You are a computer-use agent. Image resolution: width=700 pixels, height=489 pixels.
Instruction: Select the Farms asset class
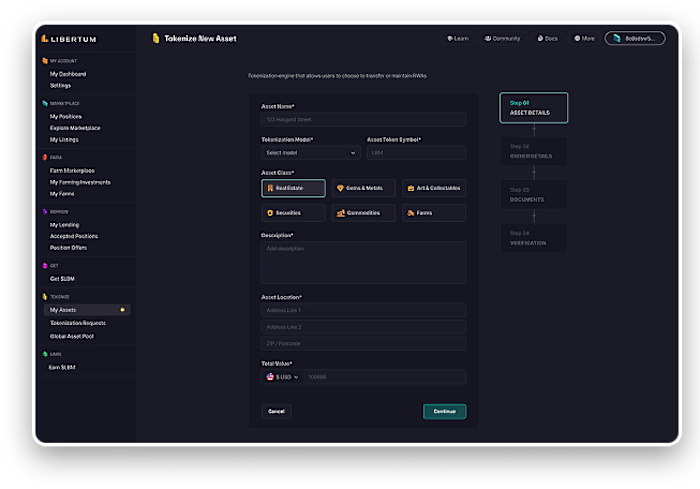434,213
